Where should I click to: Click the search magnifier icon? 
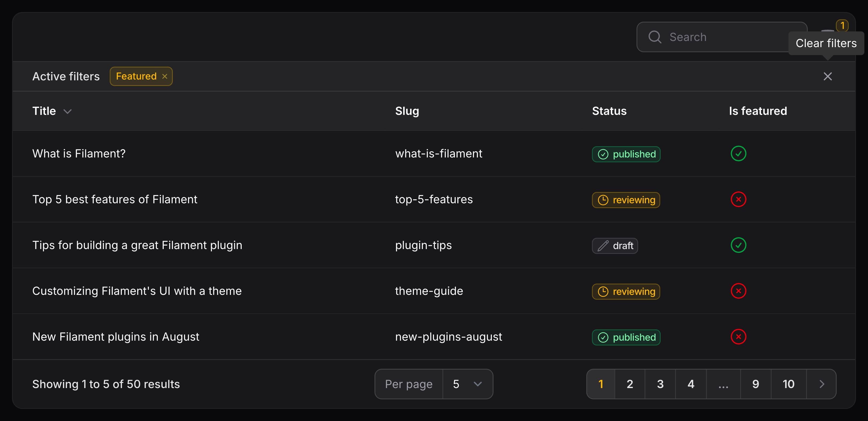point(655,37)
